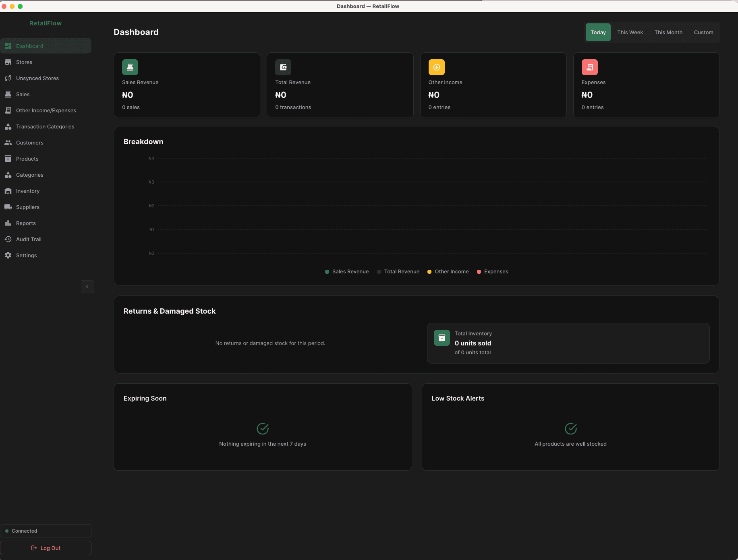
Task: Toggle Sales Revenue legend series
Action: [x=347, y=272]
